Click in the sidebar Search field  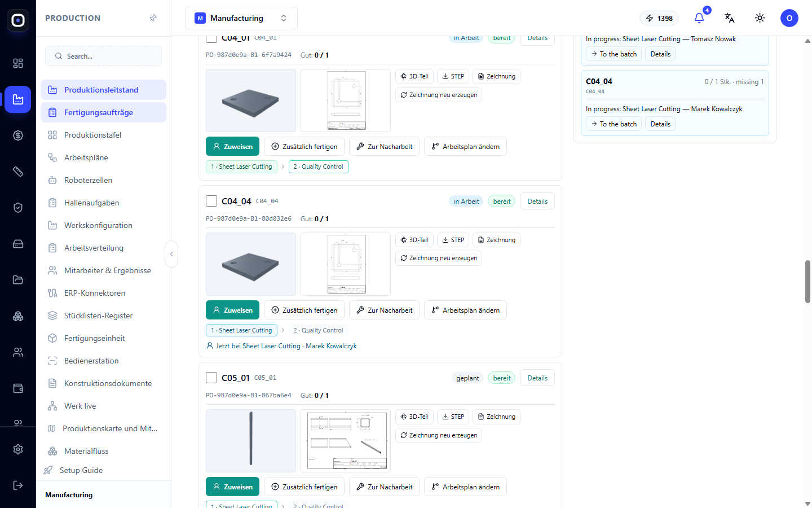pos(103,56)
